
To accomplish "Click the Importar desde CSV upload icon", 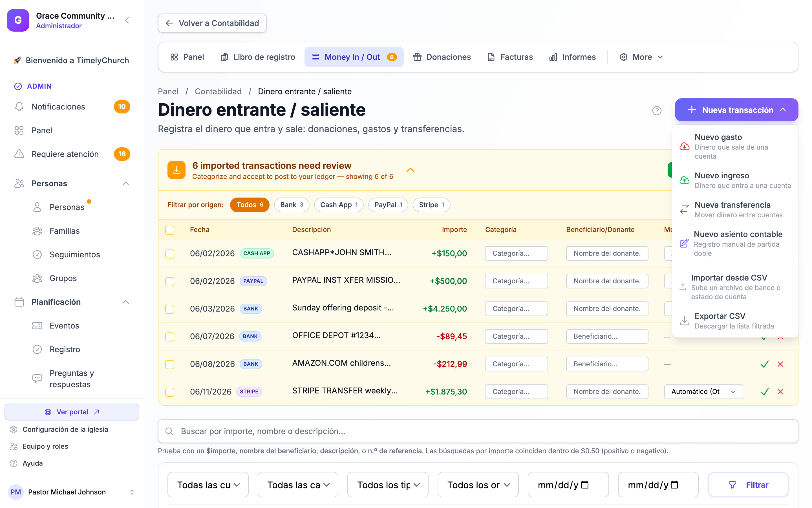I will [683, 287].
